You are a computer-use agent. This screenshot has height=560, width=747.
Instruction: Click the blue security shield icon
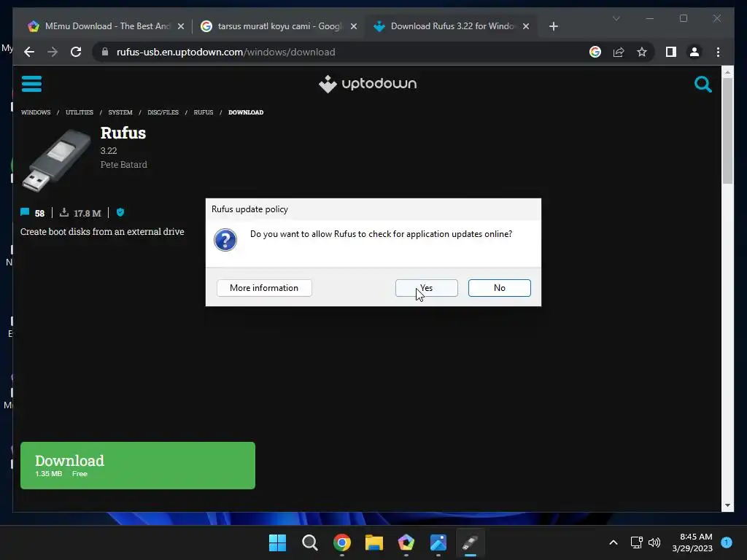pyautogui.click(x=120, y=212)
